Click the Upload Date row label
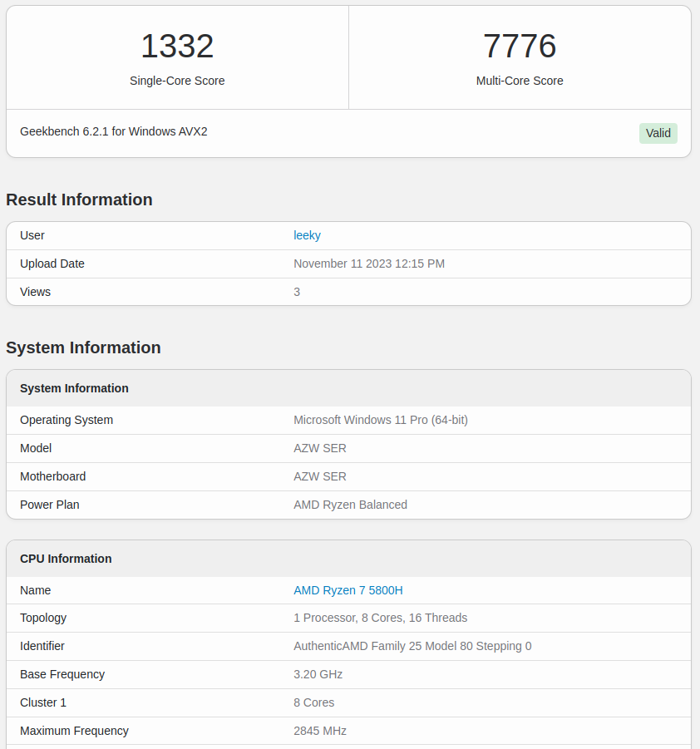700x749 pixels. pos(52,264)
